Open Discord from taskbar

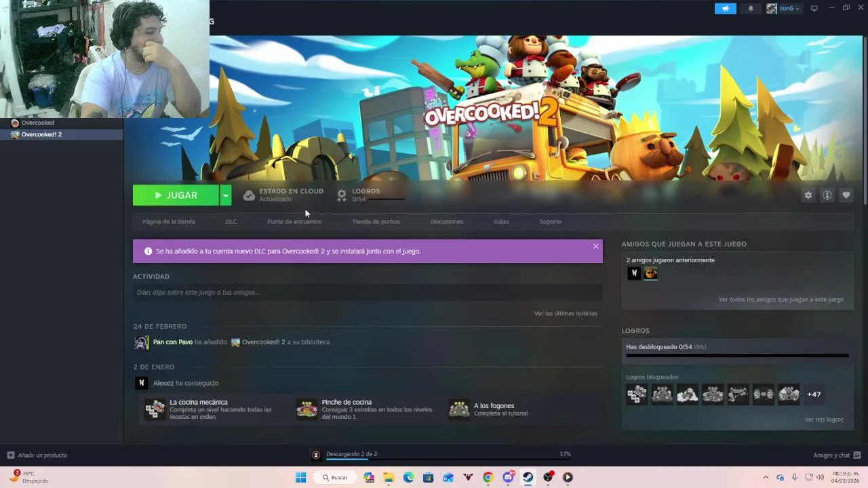(508, 477)
